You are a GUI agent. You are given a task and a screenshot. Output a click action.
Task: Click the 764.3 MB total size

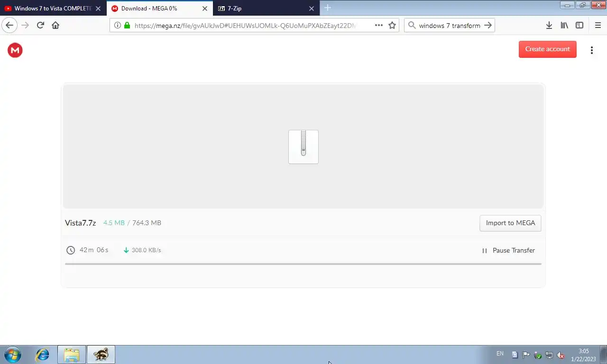pos(147,223)
